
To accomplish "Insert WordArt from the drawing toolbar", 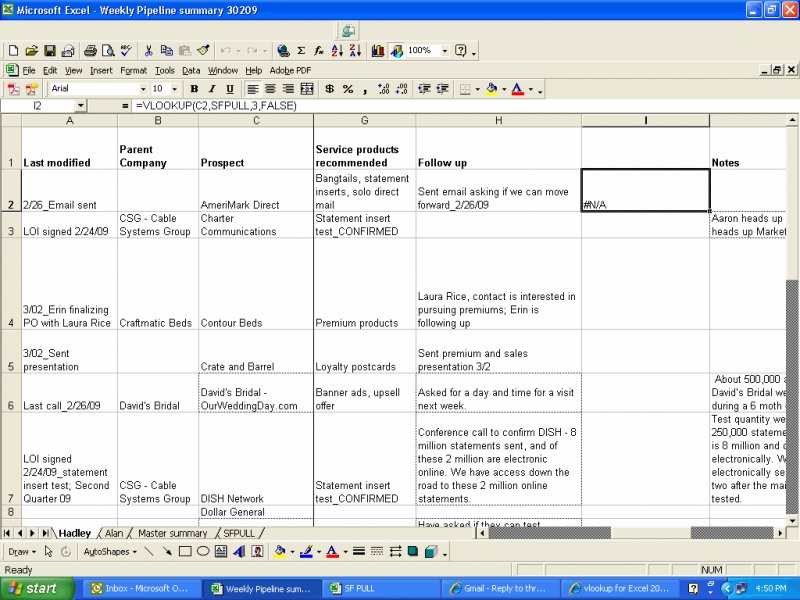I will (239, 552).
